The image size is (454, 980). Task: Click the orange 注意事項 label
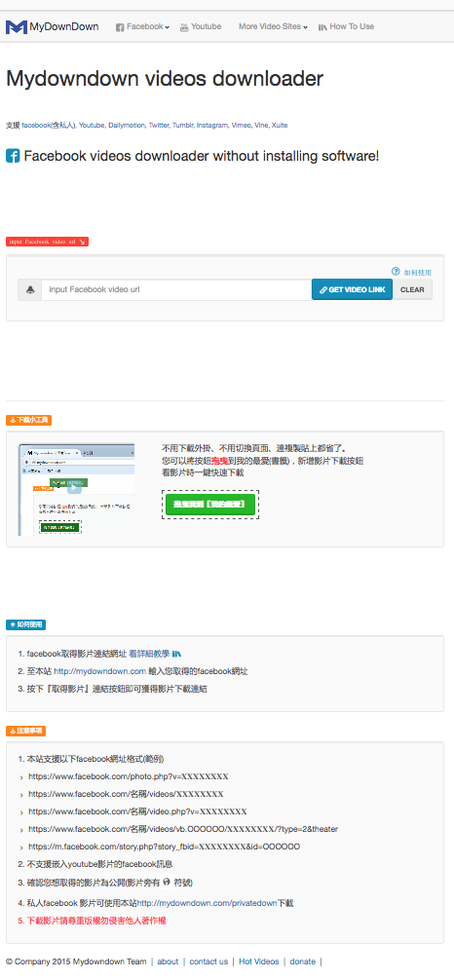(25, 731)
